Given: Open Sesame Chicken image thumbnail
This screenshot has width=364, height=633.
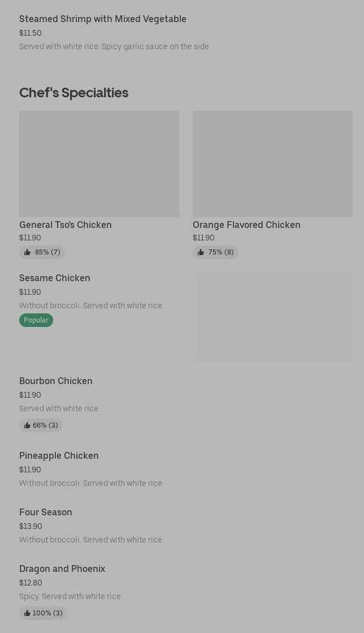Looking at the screenshot, I should 274,317.
